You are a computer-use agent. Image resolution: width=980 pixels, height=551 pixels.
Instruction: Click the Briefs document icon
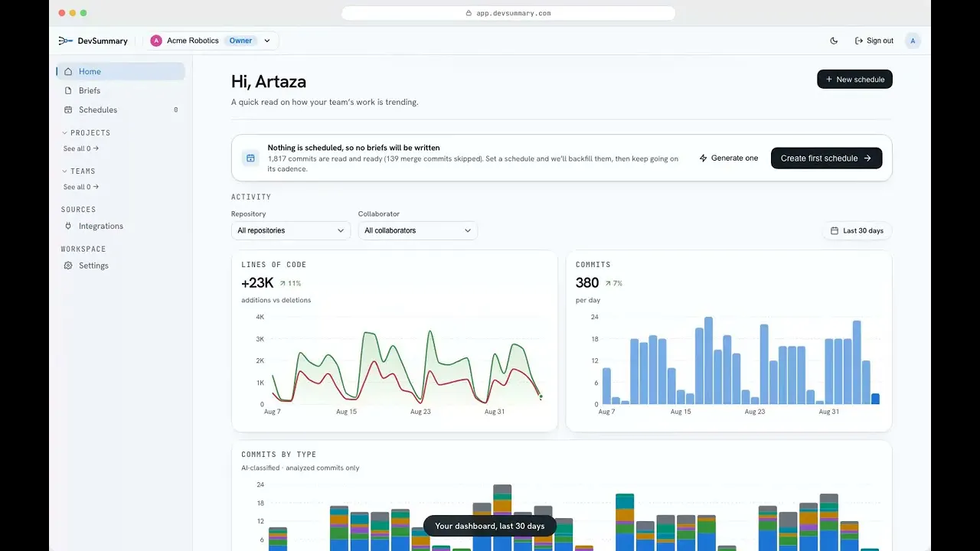68,90
